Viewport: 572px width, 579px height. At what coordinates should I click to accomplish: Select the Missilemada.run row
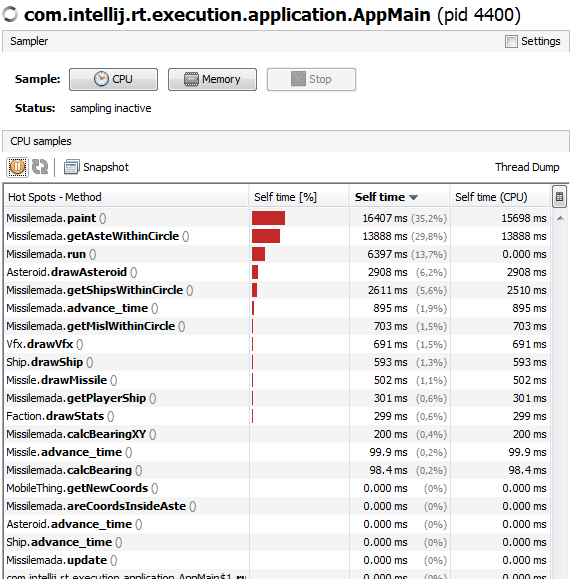click(277, 254)
